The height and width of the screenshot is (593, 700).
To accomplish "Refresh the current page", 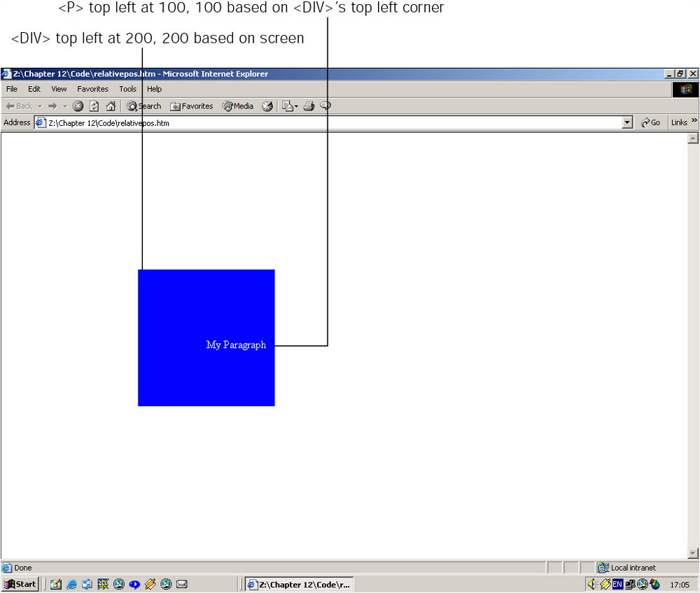I will [x=94, y=106].
